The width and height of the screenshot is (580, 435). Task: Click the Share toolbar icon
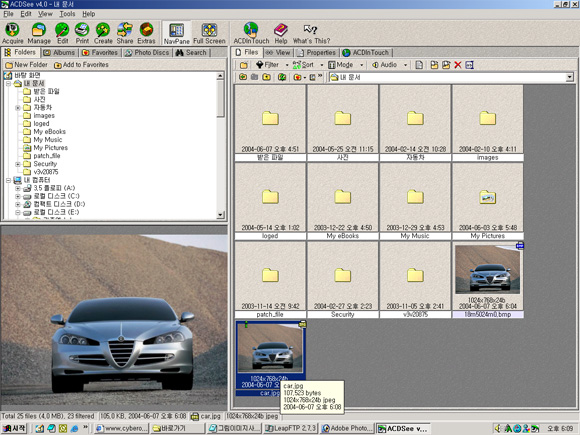(125, 33)
